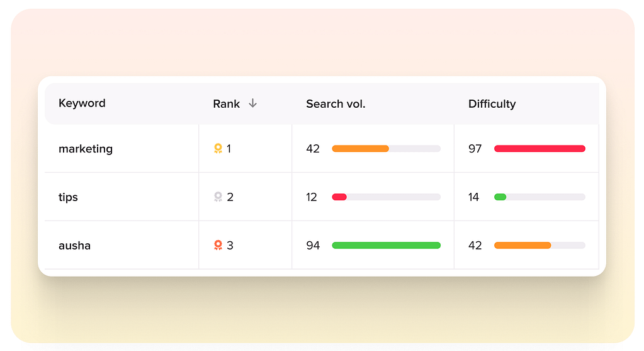644x351 pixels.
Task: Sort by the Search vol. column header
Action: tap(336, 104)
